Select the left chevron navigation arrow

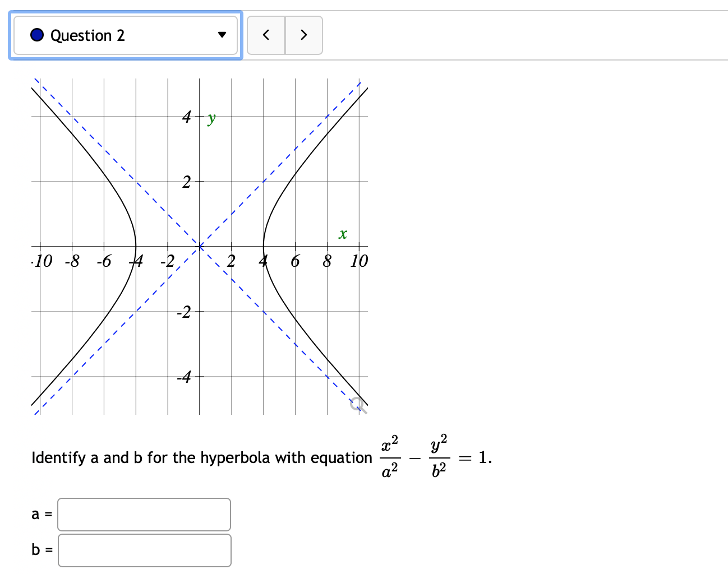click(x=266, y=35)
